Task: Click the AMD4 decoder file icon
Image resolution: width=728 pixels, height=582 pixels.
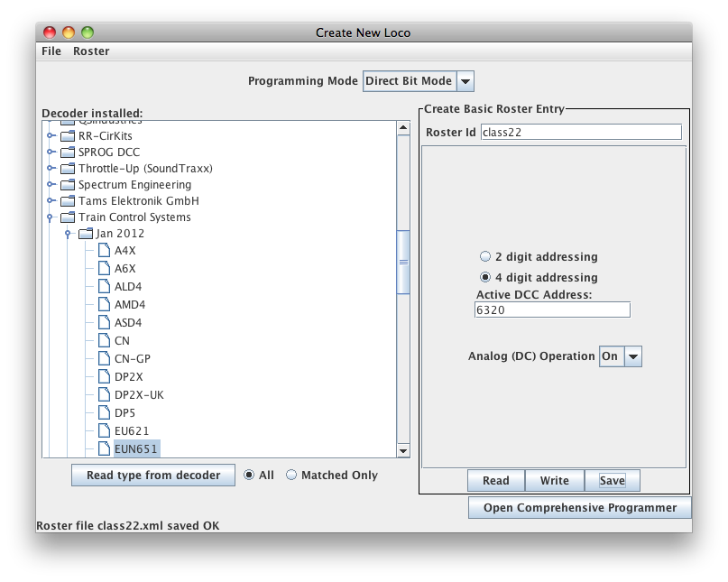Action: point(105,305)
